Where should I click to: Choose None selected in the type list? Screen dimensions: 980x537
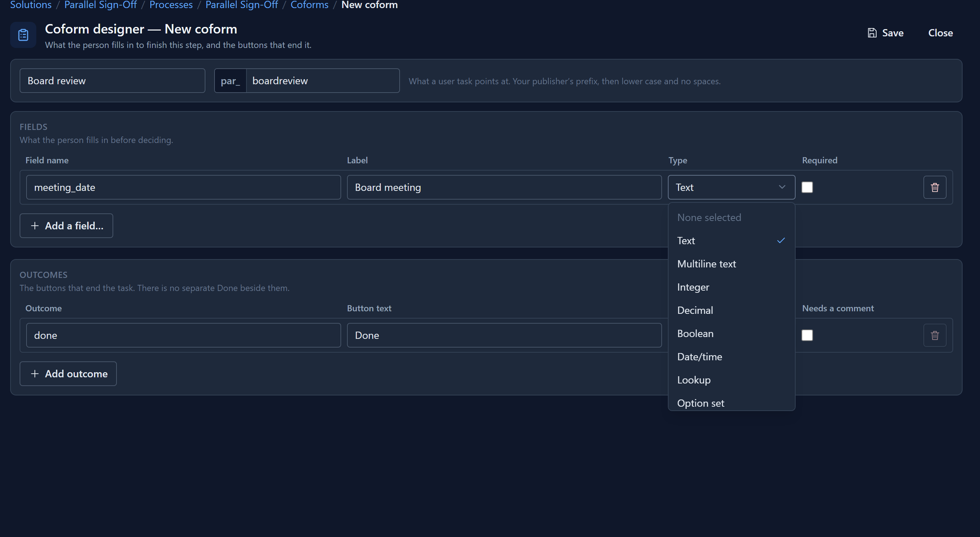731,217
